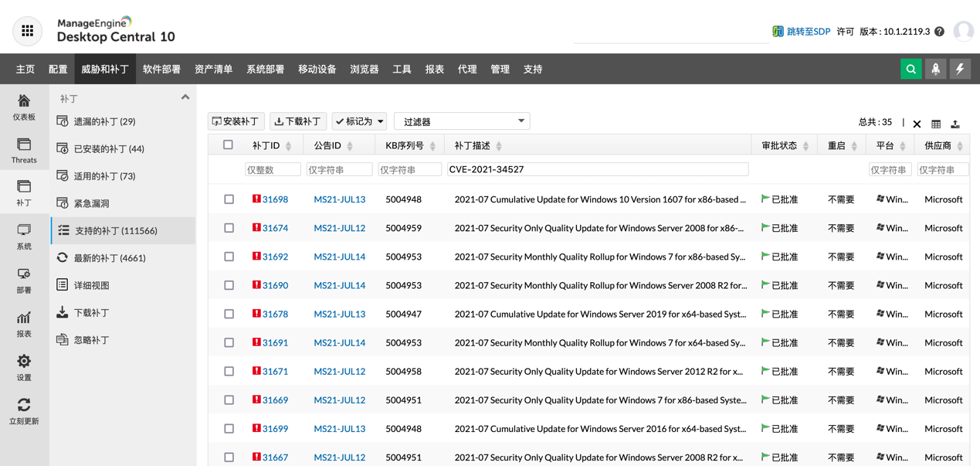This screenshot has height=466, width=980.
Task: Open the user profile avatar
Action: [x=963, y=31]
